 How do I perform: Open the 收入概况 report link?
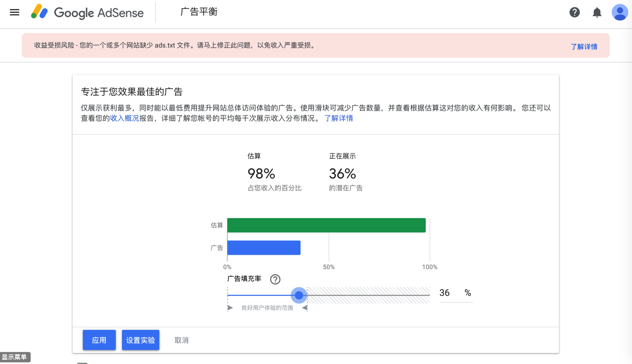pyautogui.click(x=125, y=118)
